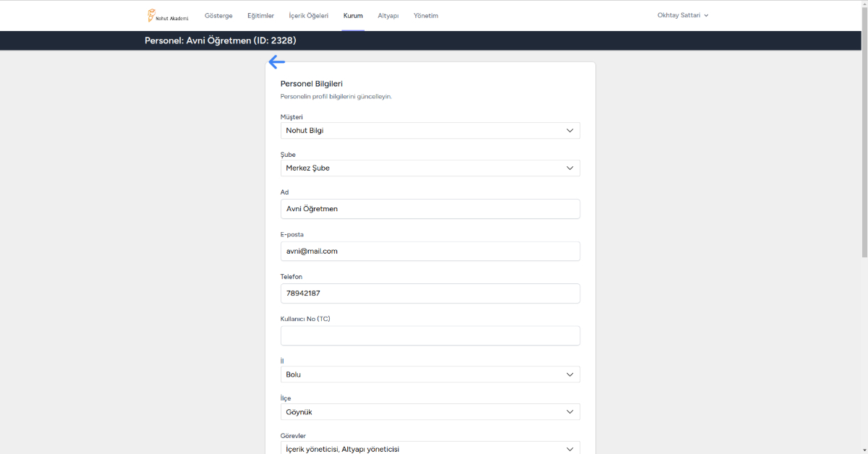Click the Ad name input field
868x454 pixels.
(x=430, y=209)
